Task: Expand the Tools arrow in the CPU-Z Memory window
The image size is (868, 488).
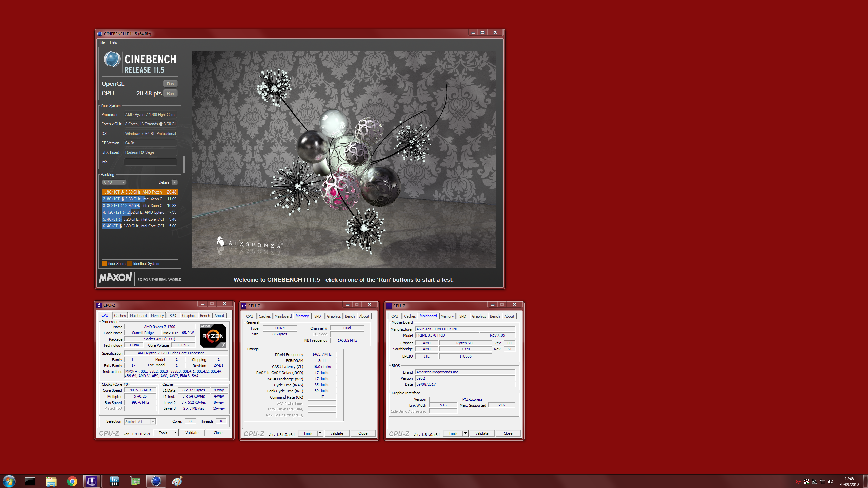Action: click(x=320, y=433)
